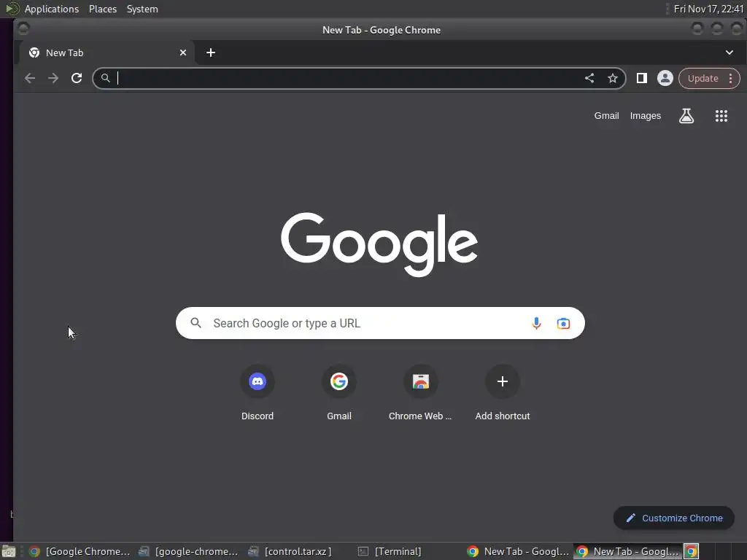The height and width of the screenshot is (560, 747).
Task: Click Add shortcut tile
Action: point(502,393)
